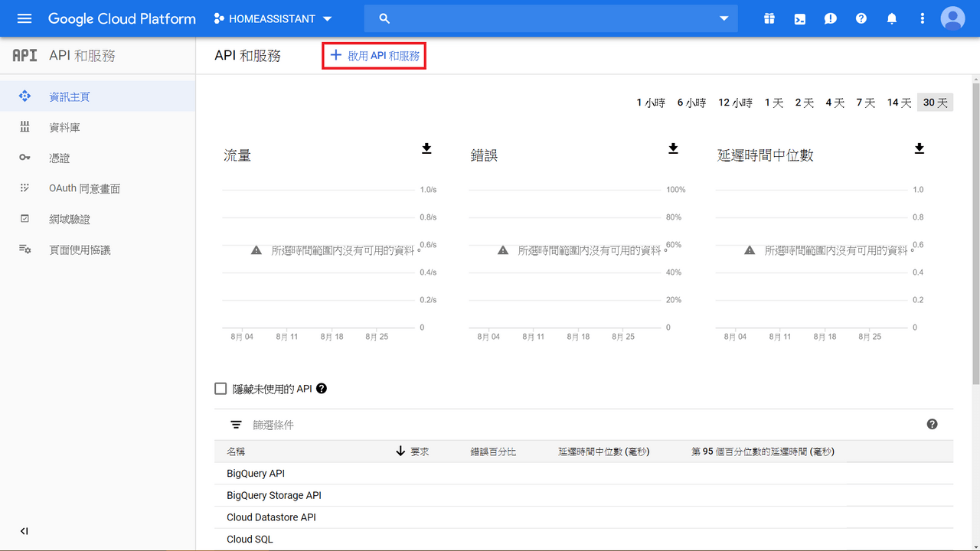Select the 14 天 time range
The height and width of the screenshot is (551, 980).
[899, 103]
